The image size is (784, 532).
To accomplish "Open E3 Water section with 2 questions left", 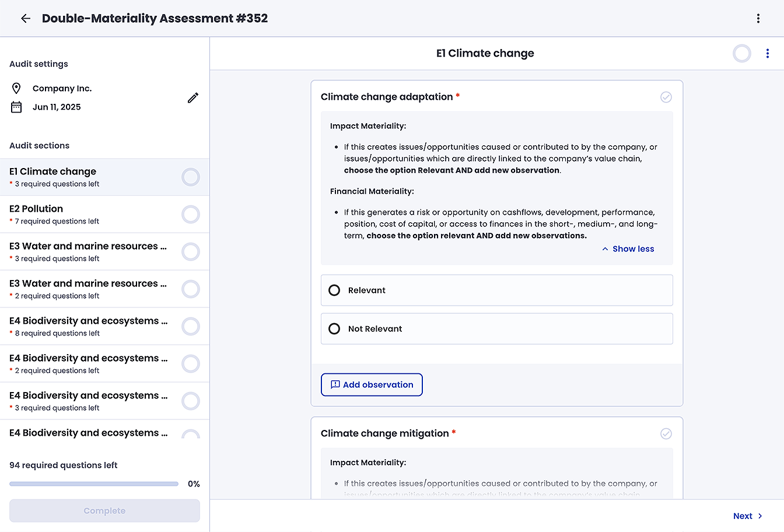I will pyautogui.click(x=104, y=289).
